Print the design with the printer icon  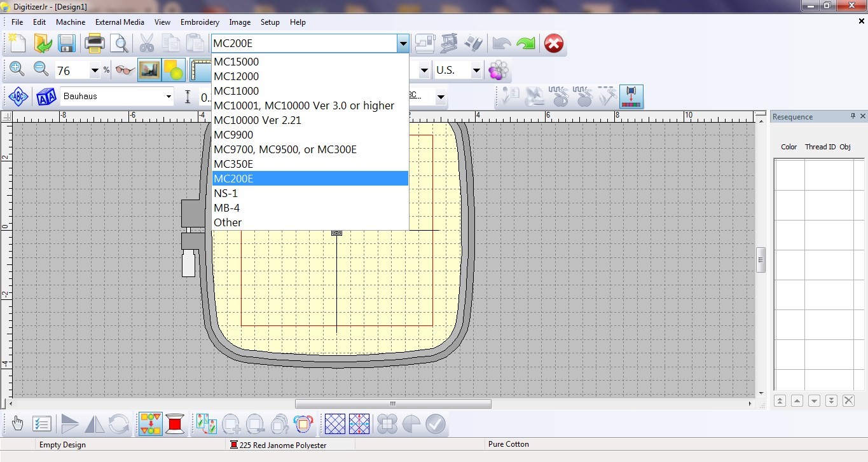coord(95,43)
